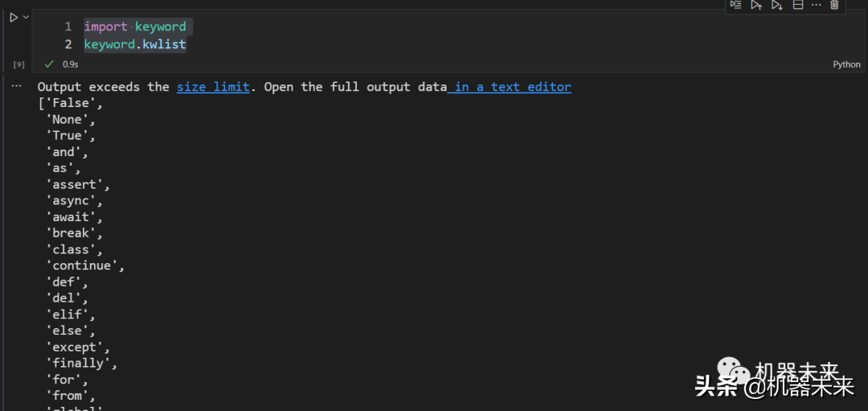Image resolution: width=868 pixels, height=411 pixels.
Task: Click the green execution success checkmark
Action: pyautogui.click(x=49, y=64)
